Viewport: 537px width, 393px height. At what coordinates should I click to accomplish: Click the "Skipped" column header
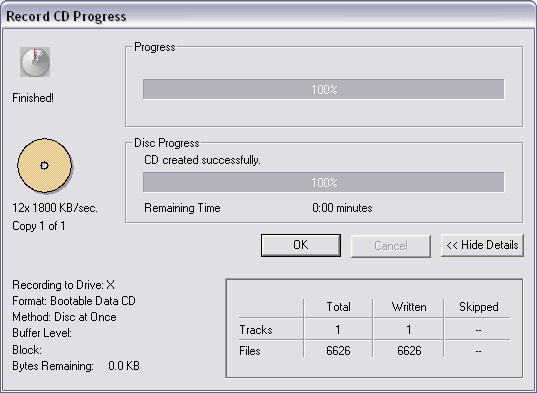pyautogui.click(x=479, y=307)
